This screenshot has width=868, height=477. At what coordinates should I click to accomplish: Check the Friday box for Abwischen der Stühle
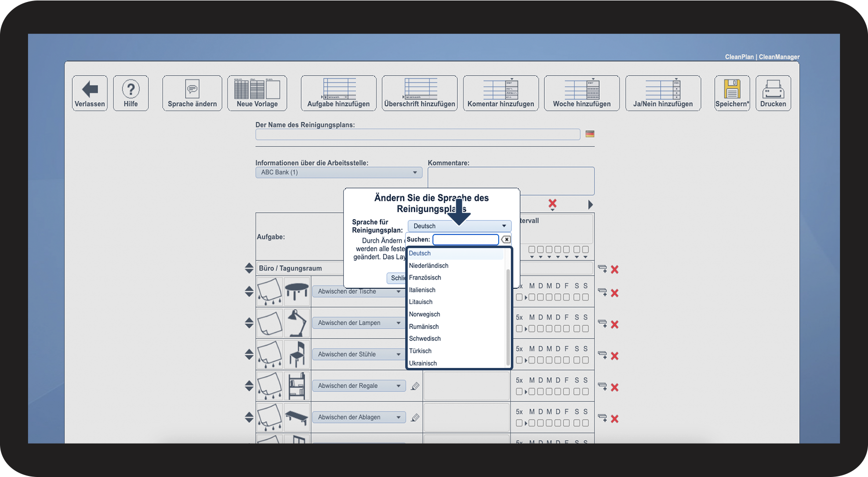[x=566, y=360]
